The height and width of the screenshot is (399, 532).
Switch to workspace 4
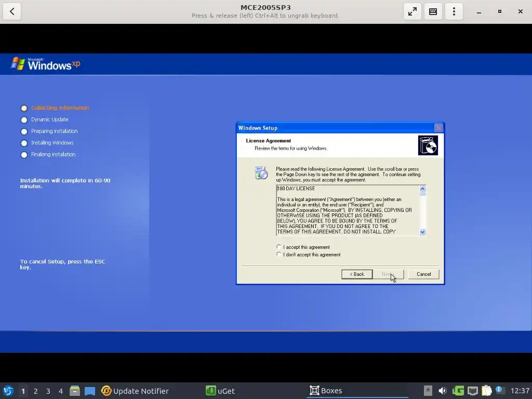61,391
